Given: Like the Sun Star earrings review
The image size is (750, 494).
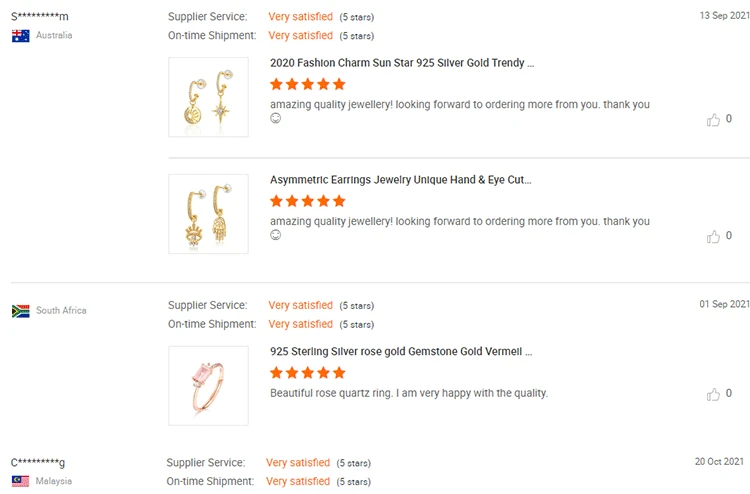Looking at the screenshot, I should point(713,120).
